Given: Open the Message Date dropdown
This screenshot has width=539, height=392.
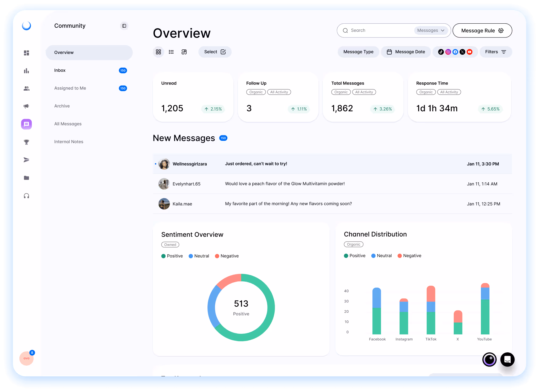Looking at the screenshot, I should tap(406, 52).
